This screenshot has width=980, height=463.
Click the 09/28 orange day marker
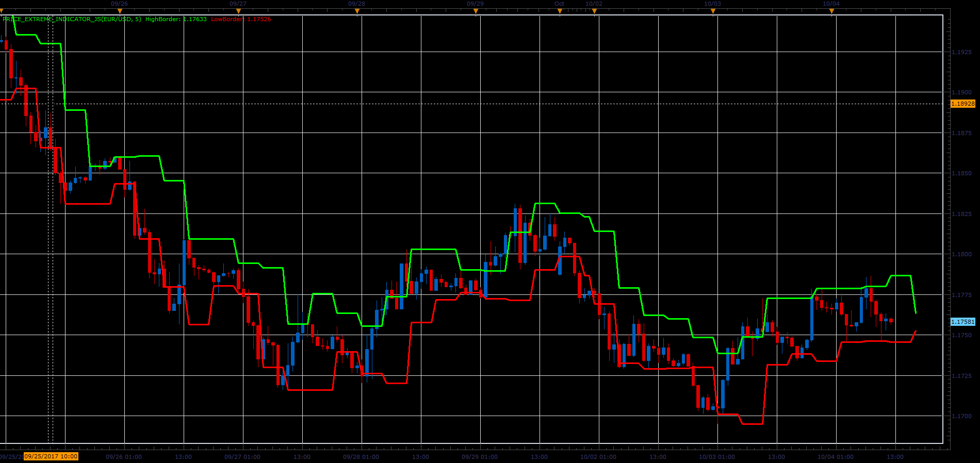[357, 11]
